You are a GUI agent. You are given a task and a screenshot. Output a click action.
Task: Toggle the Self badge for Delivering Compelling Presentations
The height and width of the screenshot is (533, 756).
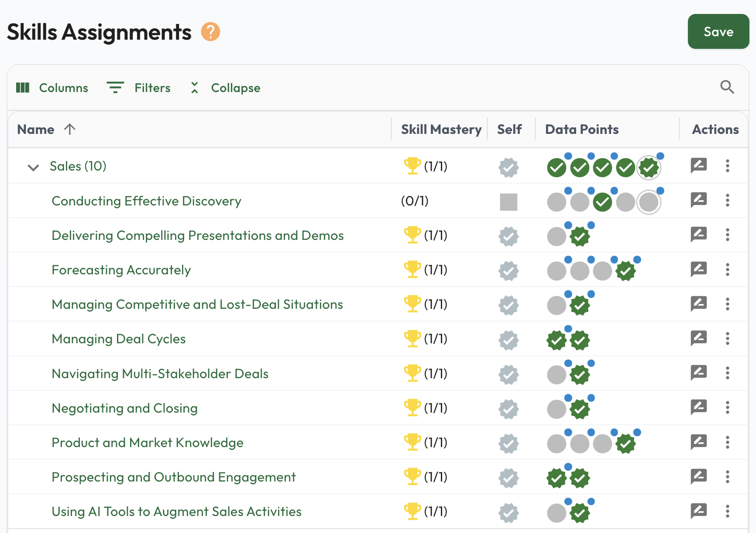pyautogui.click(x=508, y=235)
